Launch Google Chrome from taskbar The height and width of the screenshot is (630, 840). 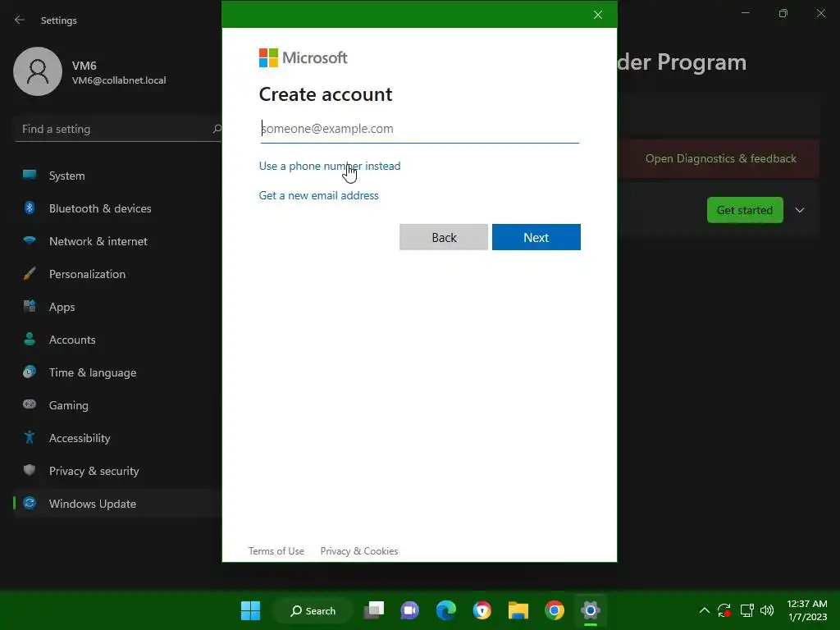[x=555, y=610]
